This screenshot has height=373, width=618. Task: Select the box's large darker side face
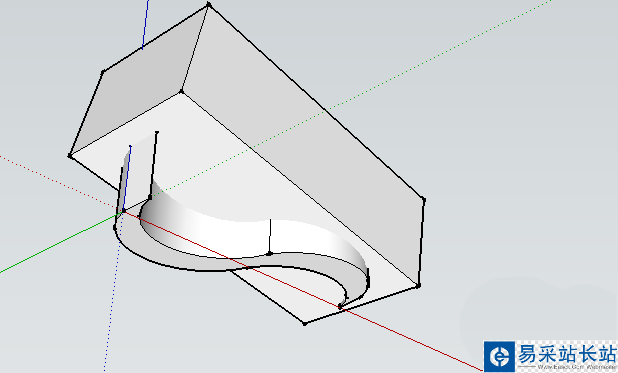coord(303,146)
